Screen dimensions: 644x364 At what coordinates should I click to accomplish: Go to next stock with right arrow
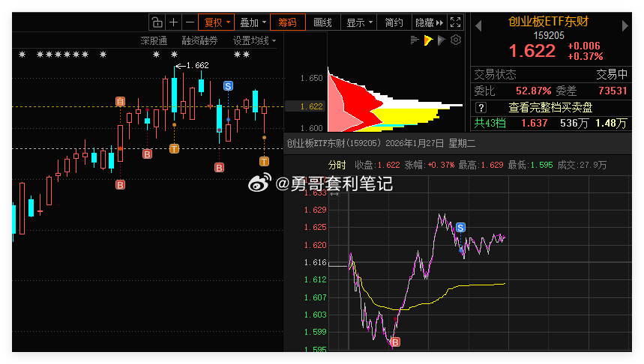coord(625,26)
